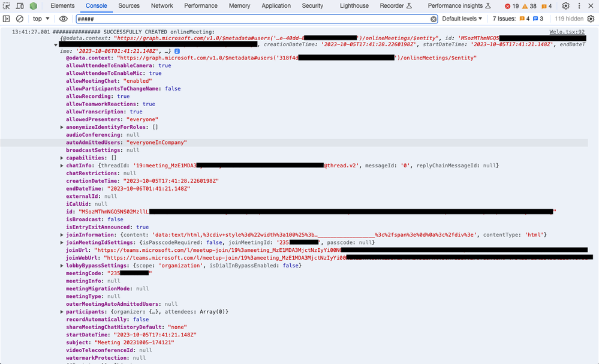The image size is (599, 364).
Task: Open the Performance tab
Action: pos(200,6)
